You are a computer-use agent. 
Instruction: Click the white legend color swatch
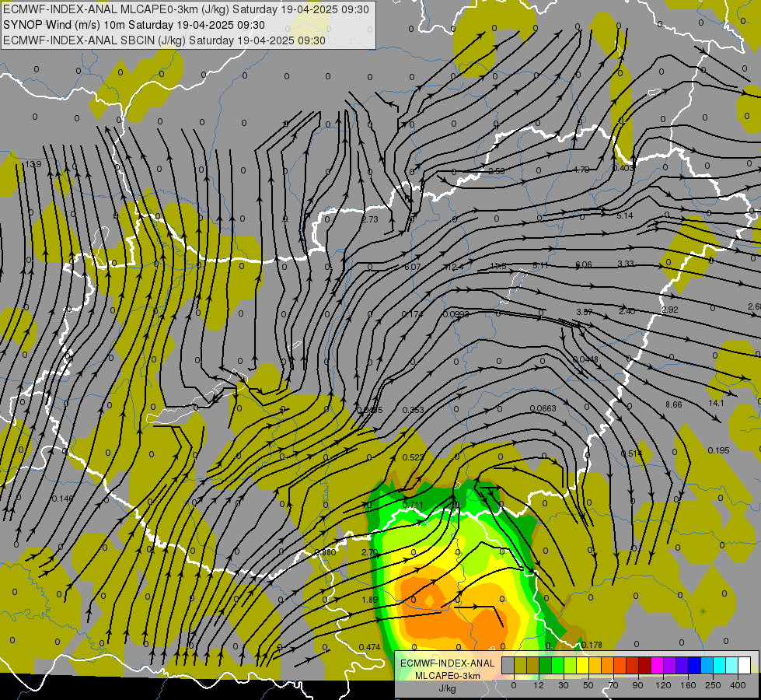pos(745,665)
